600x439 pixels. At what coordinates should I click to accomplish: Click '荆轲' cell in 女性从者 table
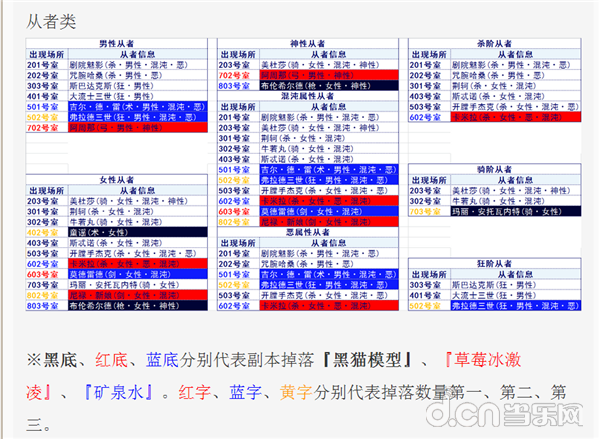(x=138, y=211)
